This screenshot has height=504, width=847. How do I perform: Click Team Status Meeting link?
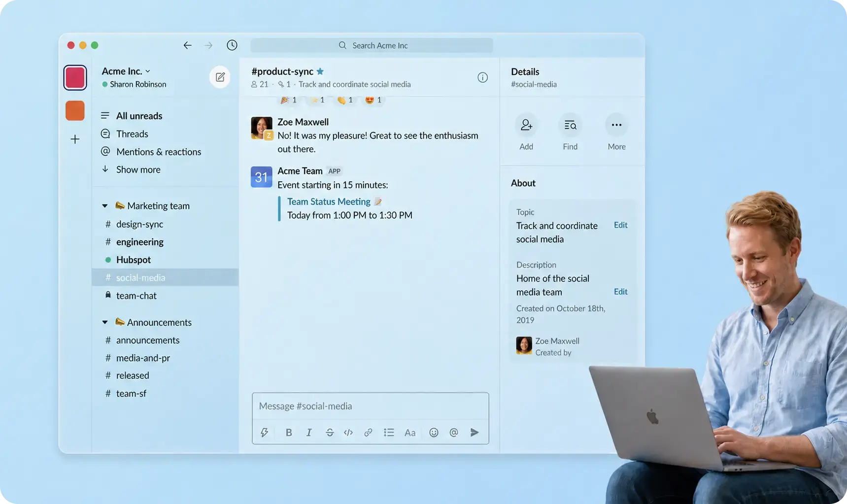(x=329, y=202)
